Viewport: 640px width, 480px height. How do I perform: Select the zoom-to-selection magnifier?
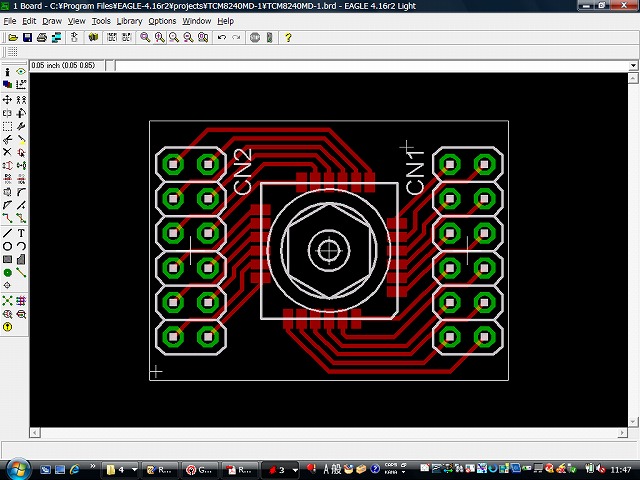(x=203, y=38)
